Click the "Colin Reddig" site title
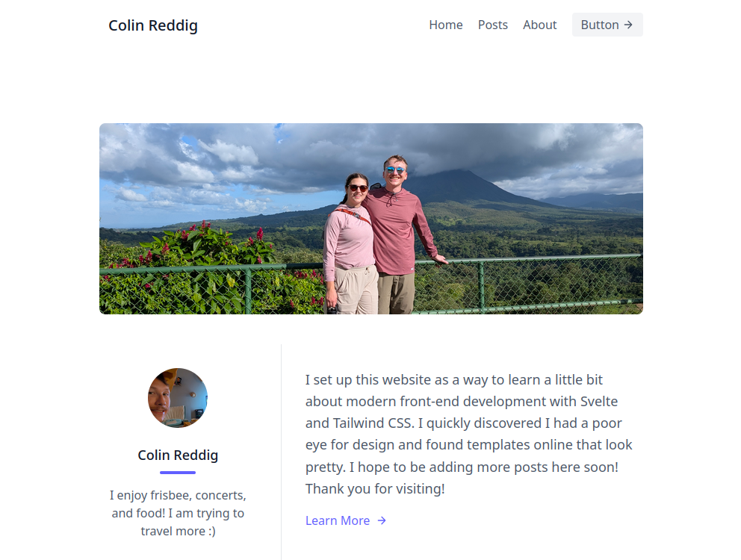This screenshot has height=560, width=741. [153, 25]
